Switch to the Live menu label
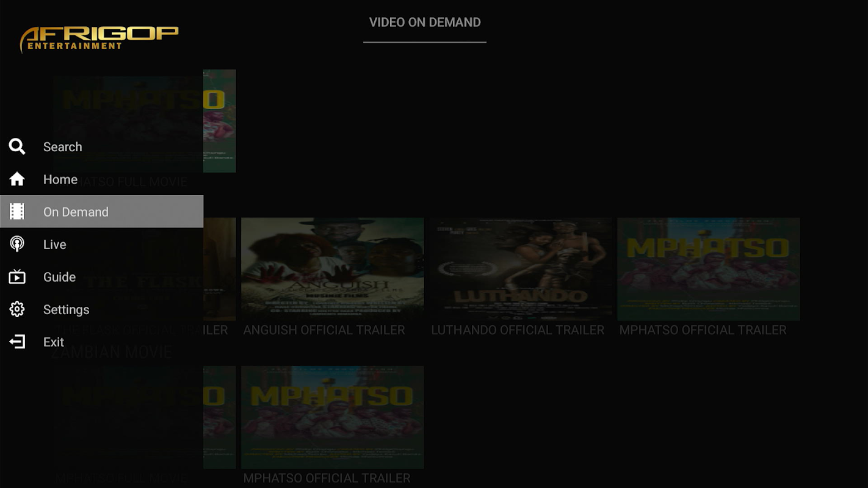Image resolution: width=868 pixels, height=488 pixels. click(x=54, y=244)
